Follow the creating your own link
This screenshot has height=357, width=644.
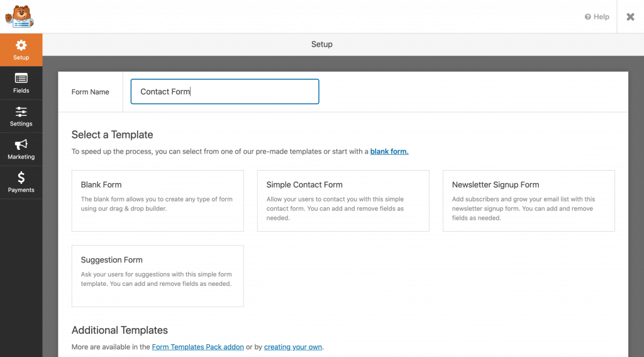293,347
